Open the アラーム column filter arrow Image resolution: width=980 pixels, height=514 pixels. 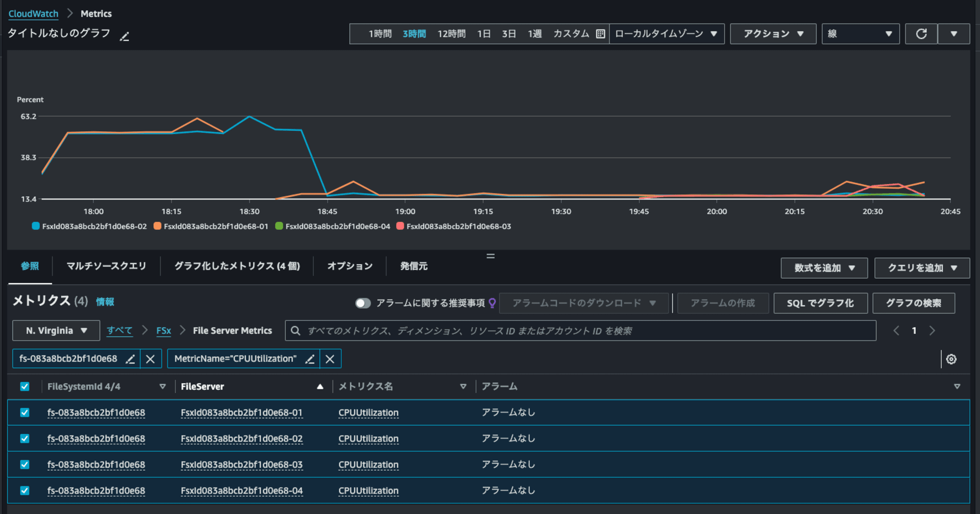(957, 387)
